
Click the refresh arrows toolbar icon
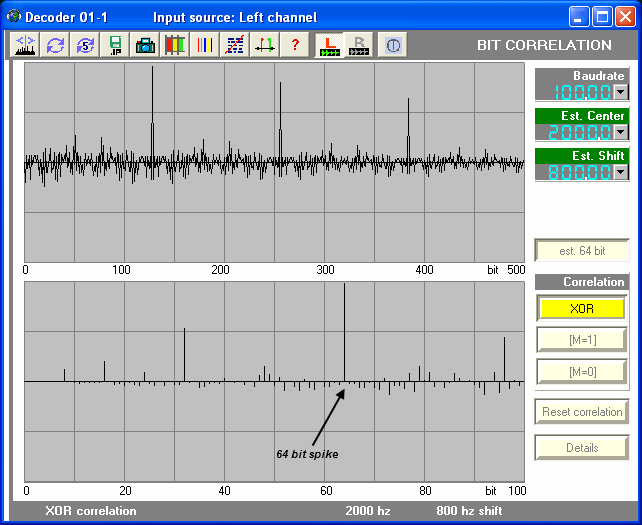pyautogui.click(x=56, y=45)
